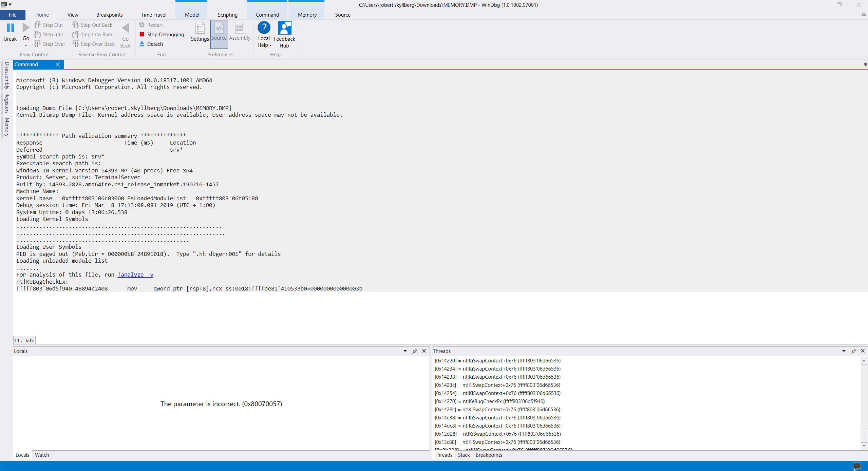Click the Threads list scrollbar down arrow

point(864,446)
